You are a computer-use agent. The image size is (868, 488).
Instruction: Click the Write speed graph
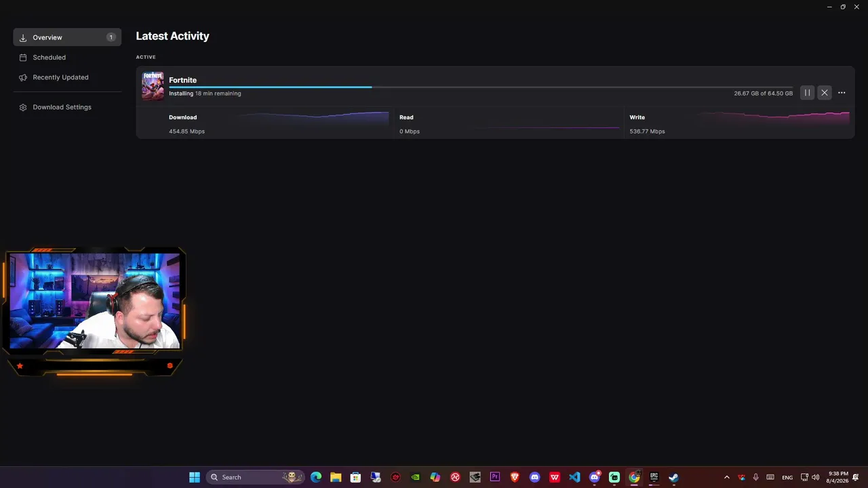774,118
